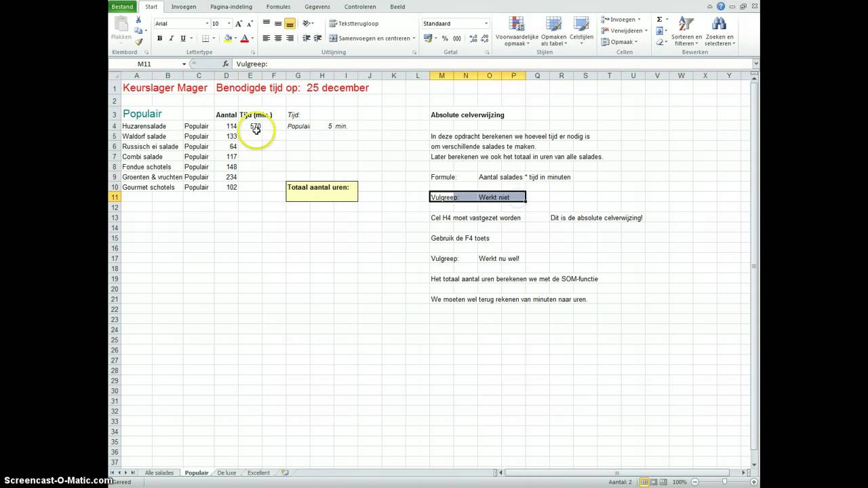Select Normal view in status bar
The image size is (868, 488).
coord(645,482)
